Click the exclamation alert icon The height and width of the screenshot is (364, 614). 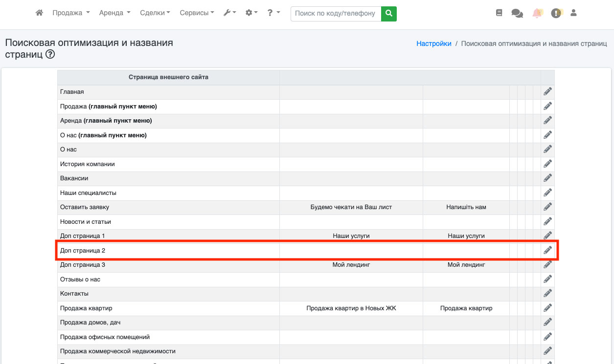tap(556, 13)
